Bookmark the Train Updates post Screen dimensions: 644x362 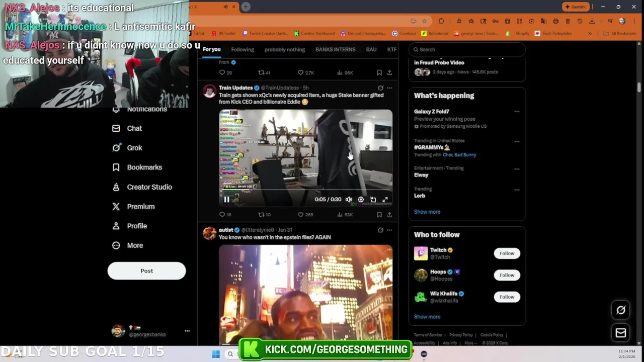point(379,215)
